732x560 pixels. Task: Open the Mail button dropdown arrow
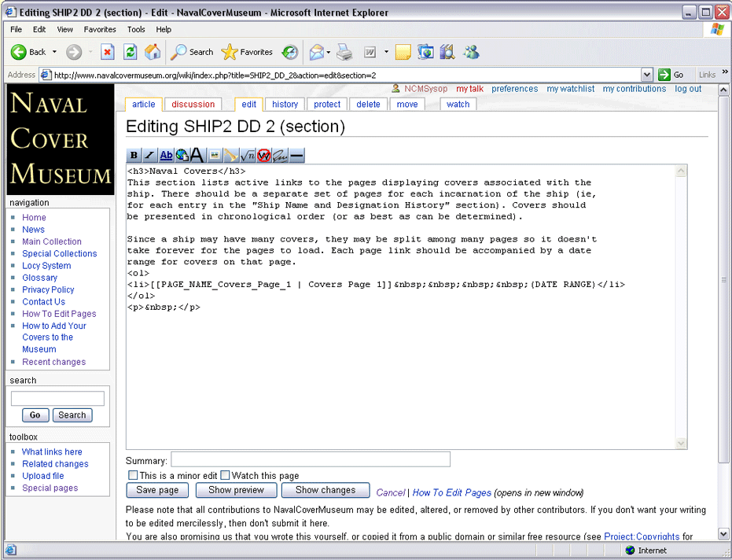(329, 53)
